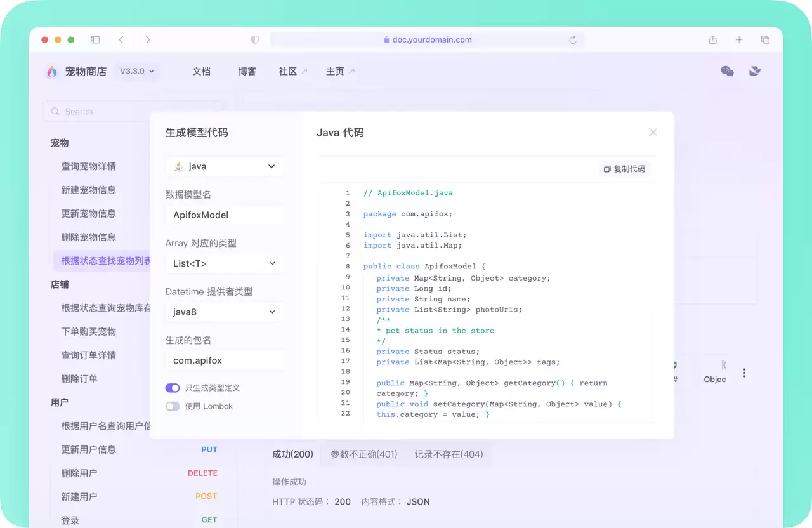Close the Java 代码 dialog with X
The image size is (812, 528).
click(x=653, y=132)
